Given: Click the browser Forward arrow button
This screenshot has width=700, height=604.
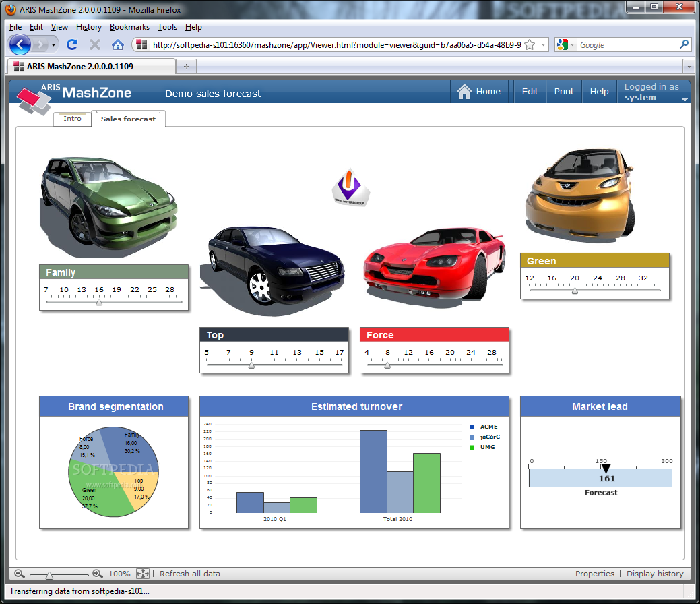Looking at the screenshot, I should (40, 44).
